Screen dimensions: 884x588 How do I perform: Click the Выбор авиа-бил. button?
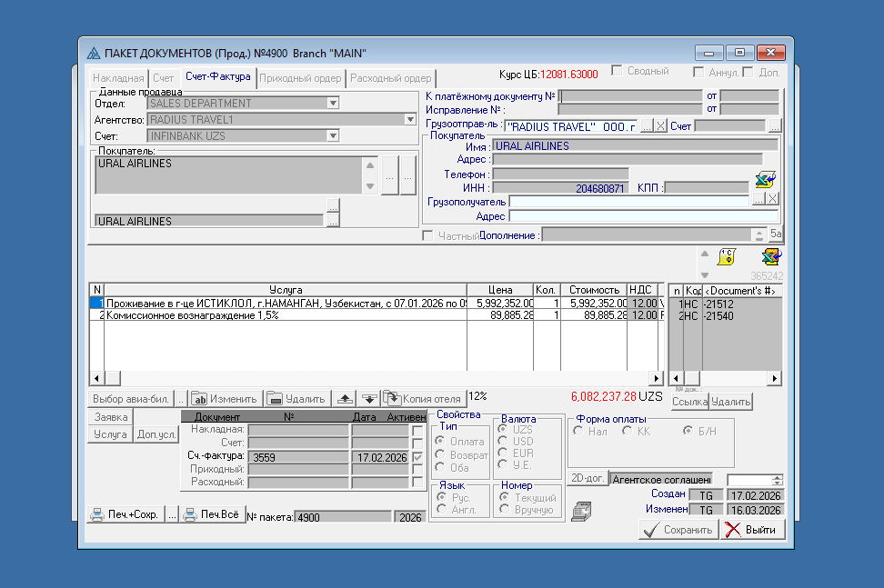(131, 399)
